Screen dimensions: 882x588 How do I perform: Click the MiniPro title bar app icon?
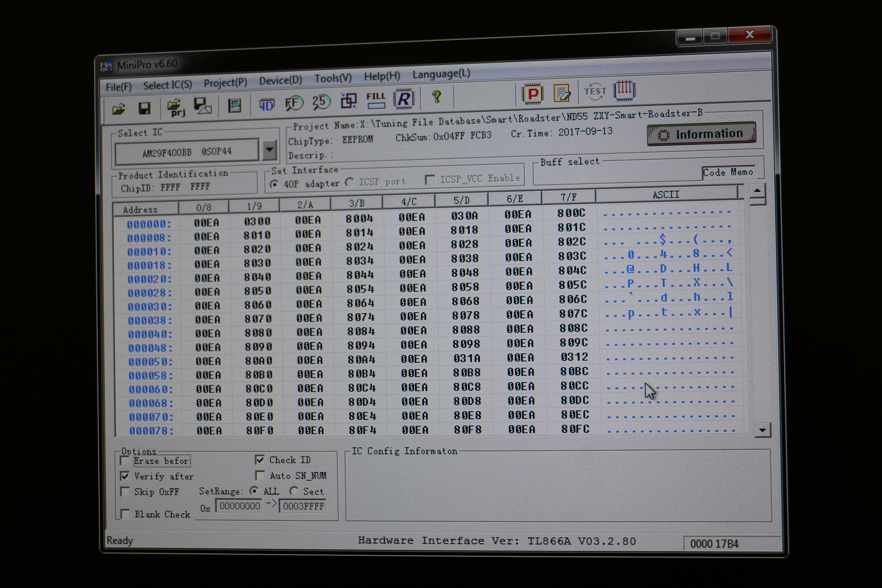tap(107, 66)
